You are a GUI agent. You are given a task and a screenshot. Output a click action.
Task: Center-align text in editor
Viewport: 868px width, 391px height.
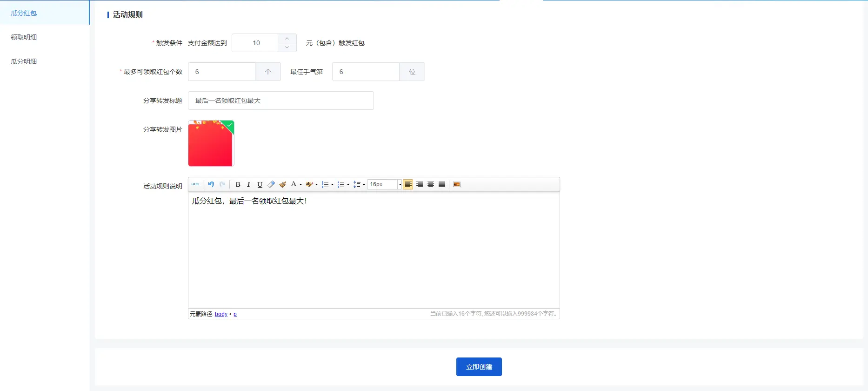(431, 184)
